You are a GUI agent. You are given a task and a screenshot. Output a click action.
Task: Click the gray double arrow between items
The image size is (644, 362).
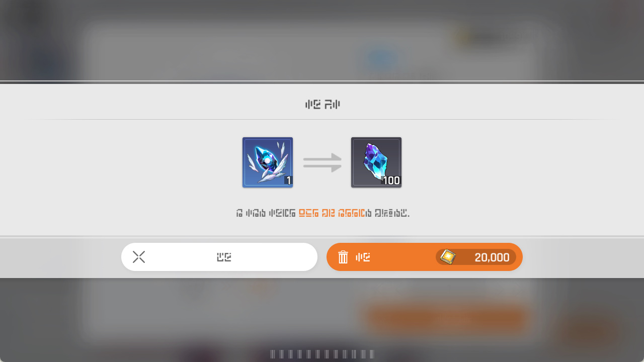click(323, 163)
